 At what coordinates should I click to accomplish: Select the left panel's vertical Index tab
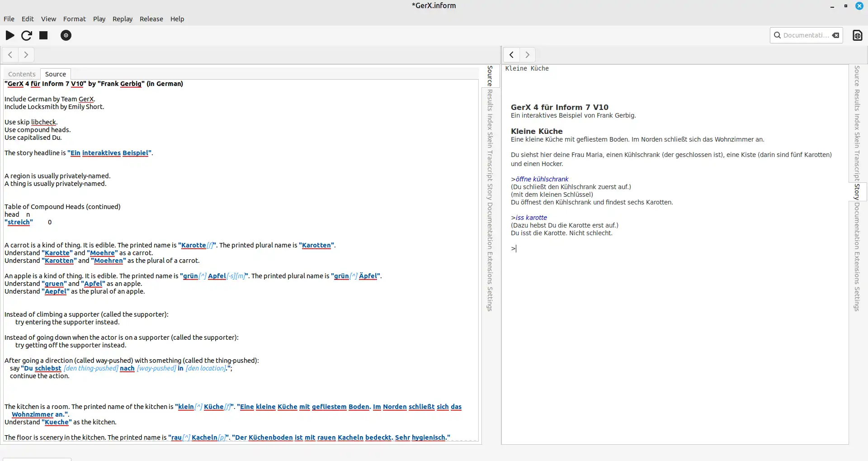pyautogui.click(x=490, y=122)
